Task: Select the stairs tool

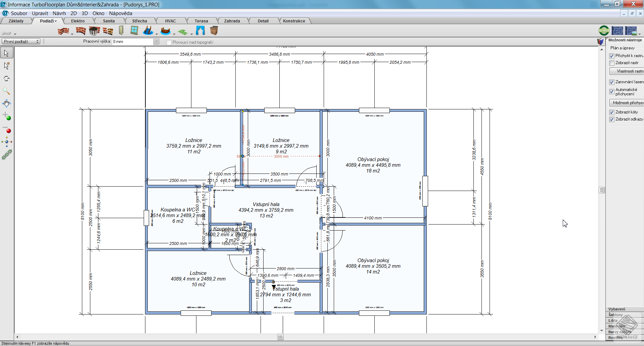Action: (x=148, y=31)
